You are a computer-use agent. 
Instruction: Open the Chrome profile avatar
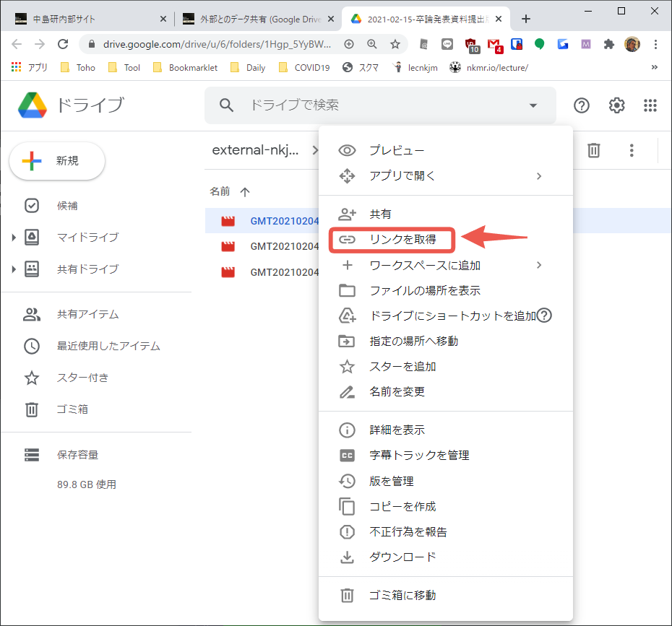(x=632, y=43)
